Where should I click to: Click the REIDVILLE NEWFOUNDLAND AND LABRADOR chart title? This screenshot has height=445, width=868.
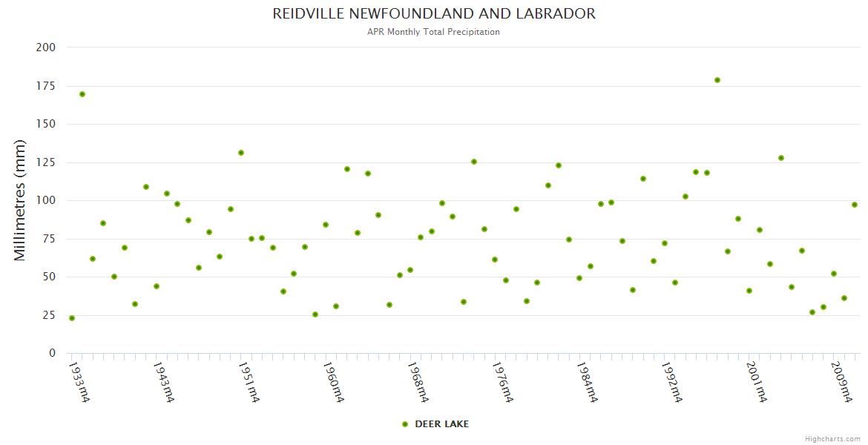(434, 14)
